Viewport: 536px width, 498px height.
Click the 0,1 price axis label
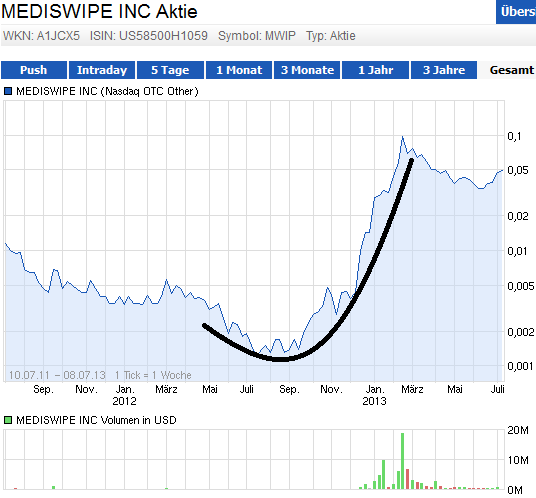tap(514, 136)
